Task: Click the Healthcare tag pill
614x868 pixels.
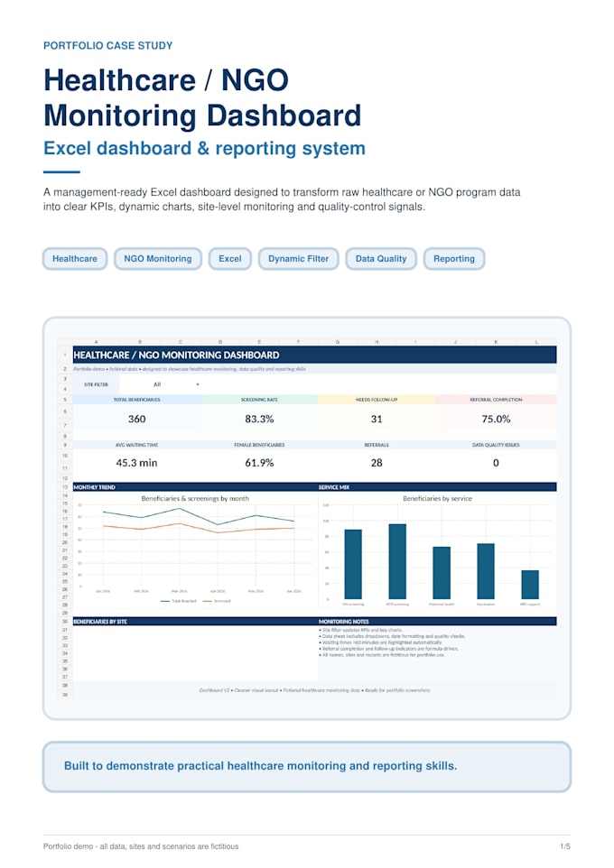Action: pyautogui.click(x=75, y=259)
